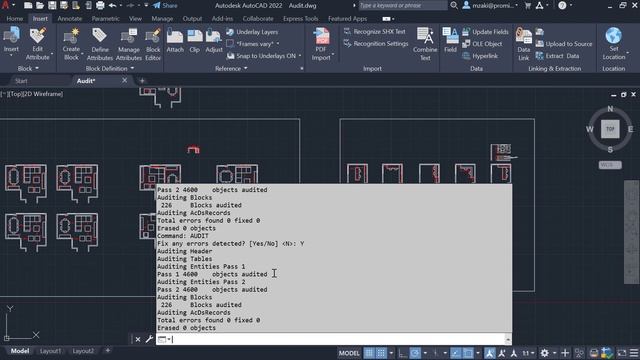Open the Manage Attributes tool
Image resolution: width=640 pixels, height=360 pixels.
point(129,44)
